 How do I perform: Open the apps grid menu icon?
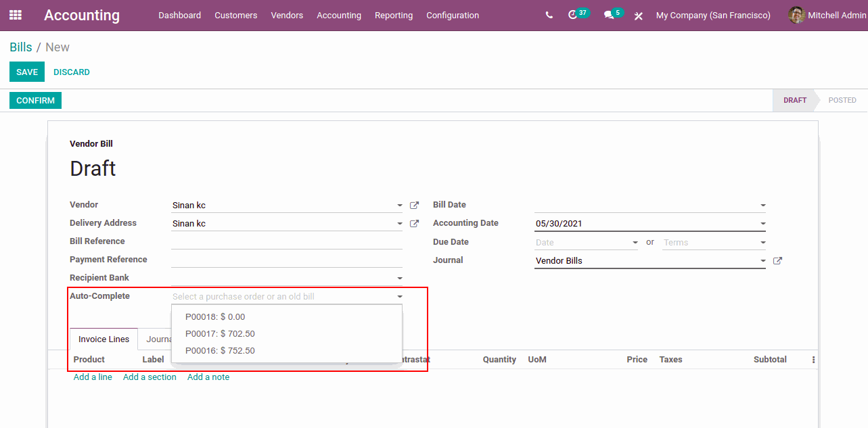click(15, 15)
